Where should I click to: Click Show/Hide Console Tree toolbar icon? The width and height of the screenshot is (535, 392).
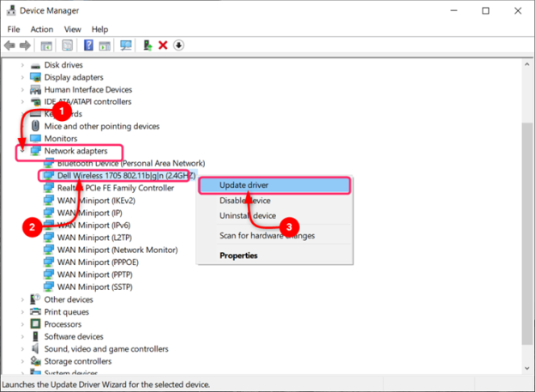pyautogui.click(x=46, y=45)
